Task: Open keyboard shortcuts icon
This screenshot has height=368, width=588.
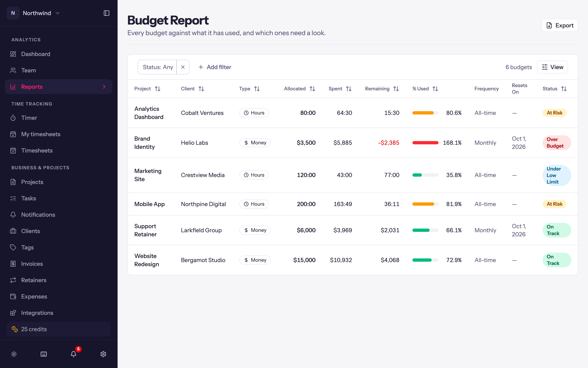Action: tap(44, 354)
